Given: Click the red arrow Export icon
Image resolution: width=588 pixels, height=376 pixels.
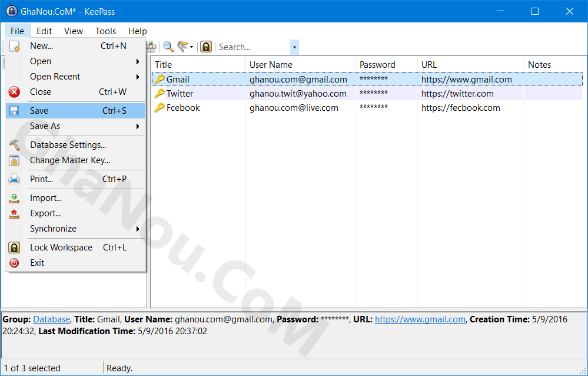Looking at the screenshot, I should [x=14, y=213].
